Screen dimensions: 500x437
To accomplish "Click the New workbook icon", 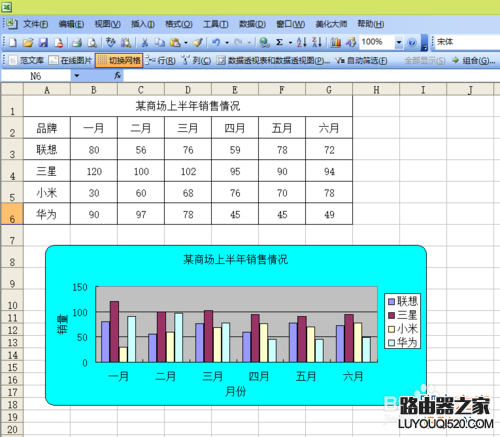I will tap(13, 42).
